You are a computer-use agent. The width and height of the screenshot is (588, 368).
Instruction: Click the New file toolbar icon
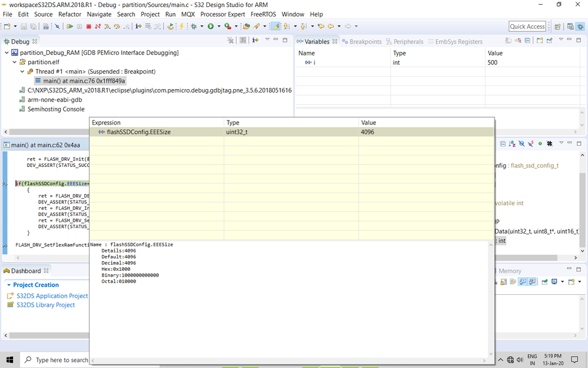(6, 27)
